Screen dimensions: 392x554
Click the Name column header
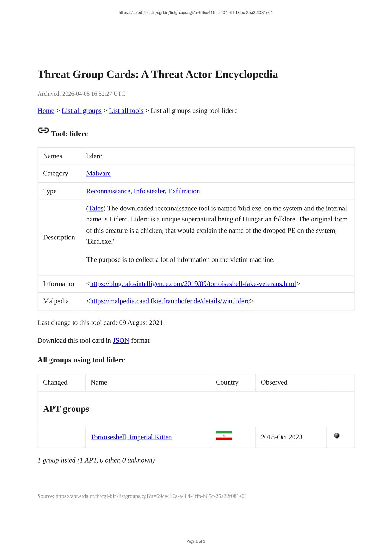(99, 382)
